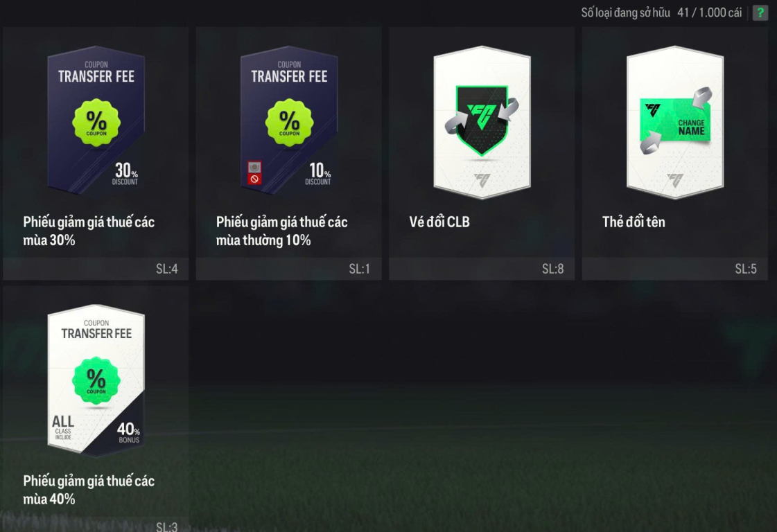Click the green % coupon badge on 40% card

(x=96, y=380)
